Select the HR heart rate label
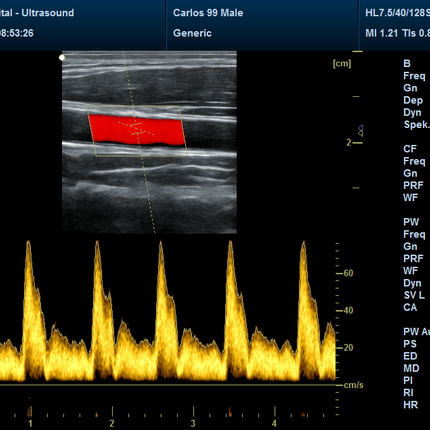 tap(411, 405)
